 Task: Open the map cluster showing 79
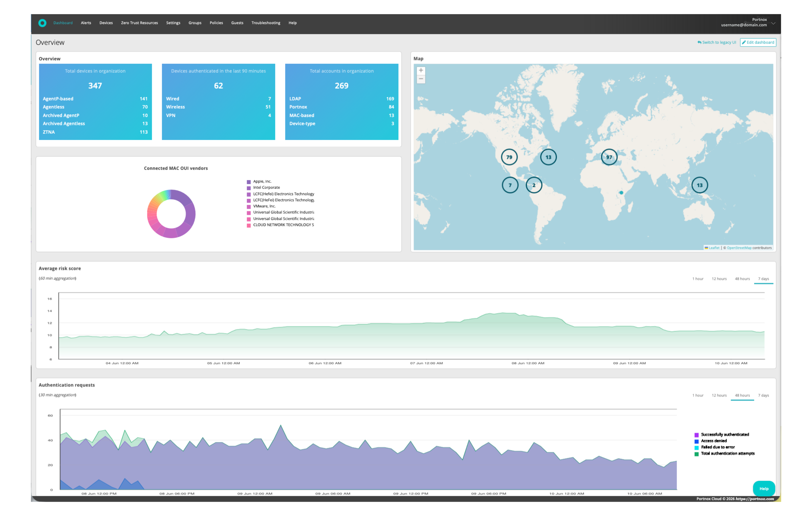[509, 157]
